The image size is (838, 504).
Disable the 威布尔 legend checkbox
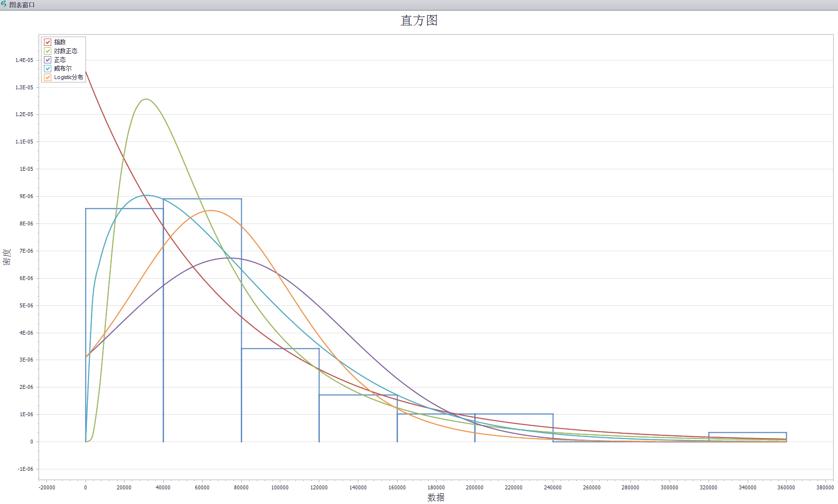48,69
